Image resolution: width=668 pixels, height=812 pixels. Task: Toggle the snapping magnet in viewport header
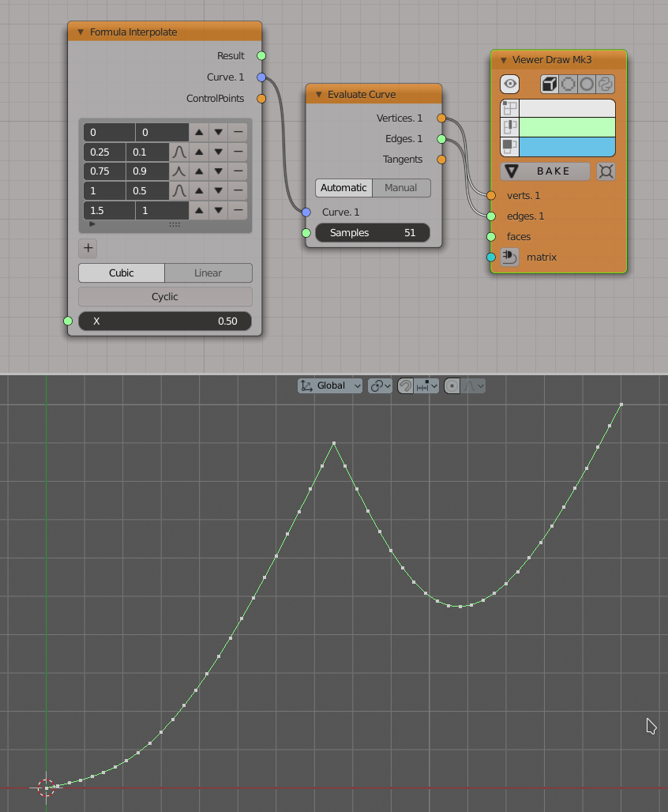[405, 385]
